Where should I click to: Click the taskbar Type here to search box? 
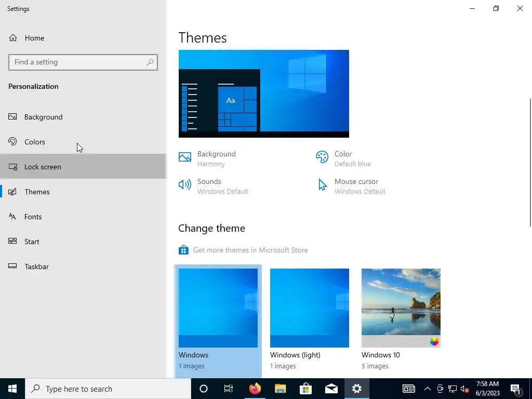[108, 389]
